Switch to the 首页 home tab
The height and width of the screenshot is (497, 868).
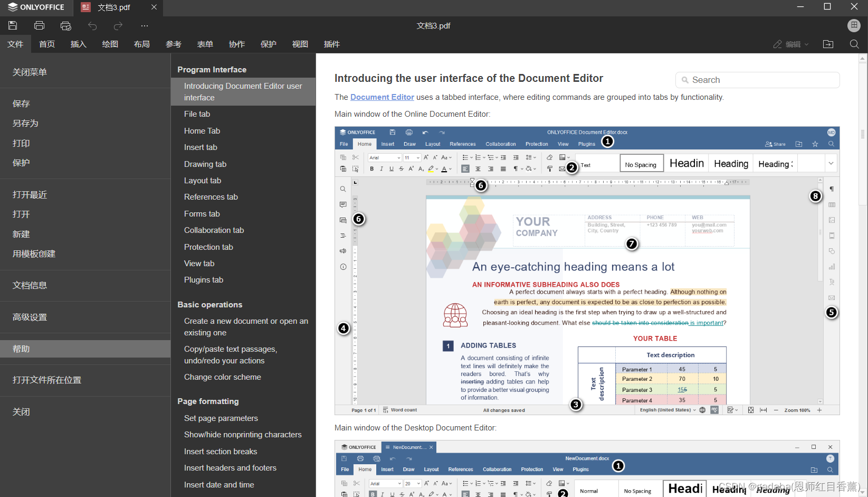pyautogui.click(x=47, y=44)
